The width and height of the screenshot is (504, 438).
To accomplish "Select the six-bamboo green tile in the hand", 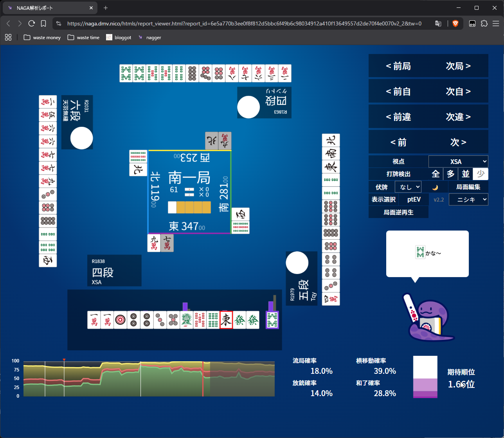I will pos(213,320).
